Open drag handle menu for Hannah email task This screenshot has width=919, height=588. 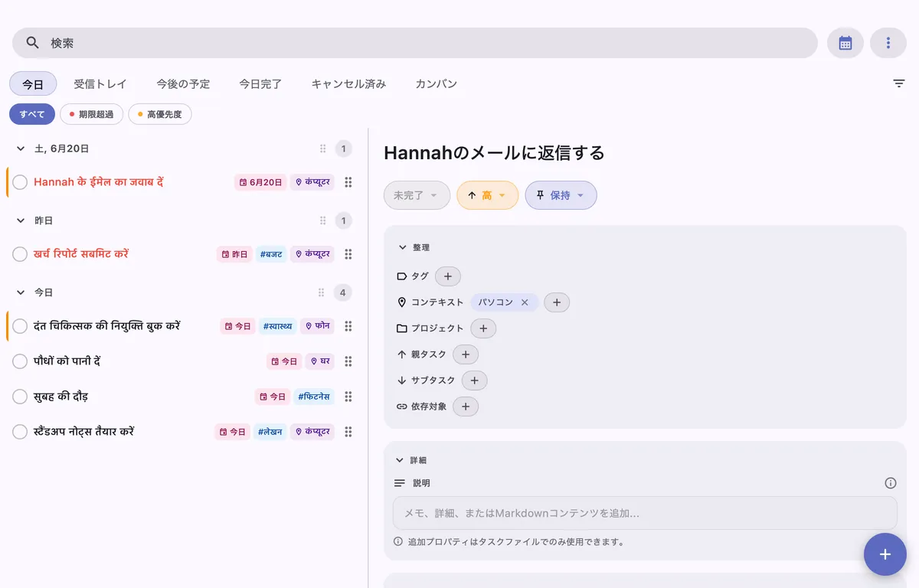tap(348, 182)
